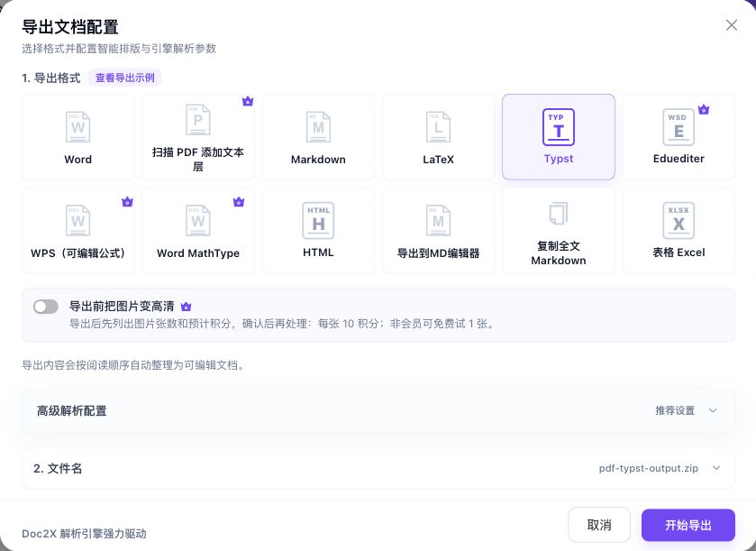756x551 pixels.
Task: Toggle the 导出前把图片变高清 switch
Action: click(46, 307)
